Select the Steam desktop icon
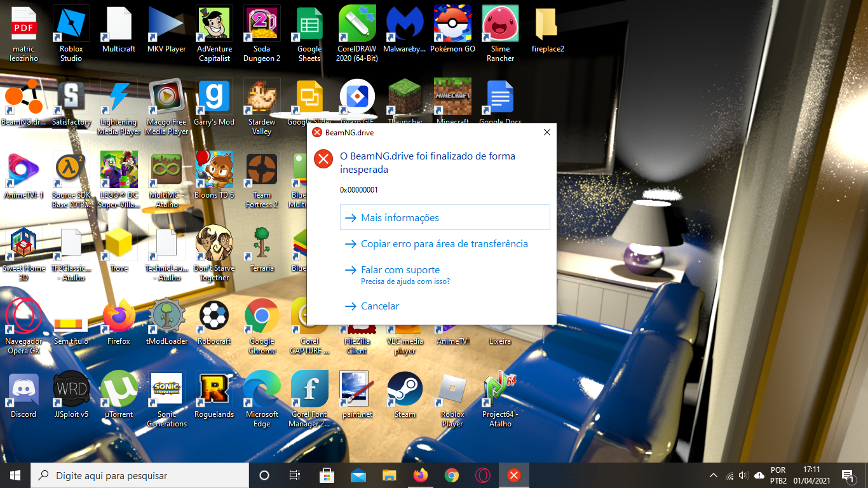Screen dimensions: 868x488 click(405, 395)
